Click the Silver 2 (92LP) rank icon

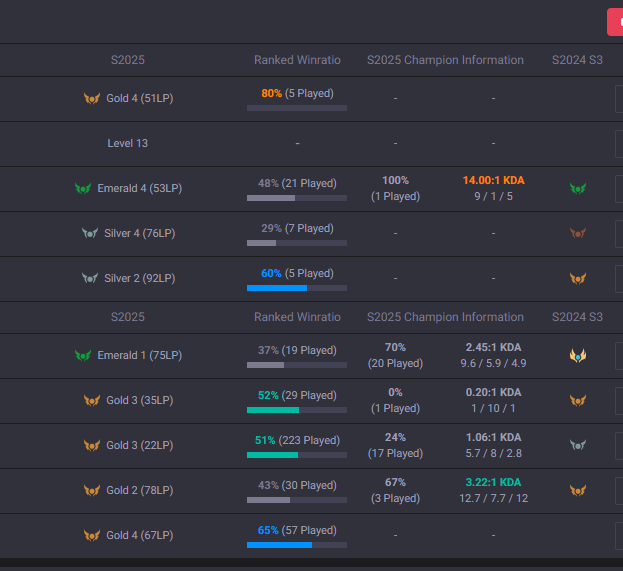pyautogui.click(x=90, y=278)
